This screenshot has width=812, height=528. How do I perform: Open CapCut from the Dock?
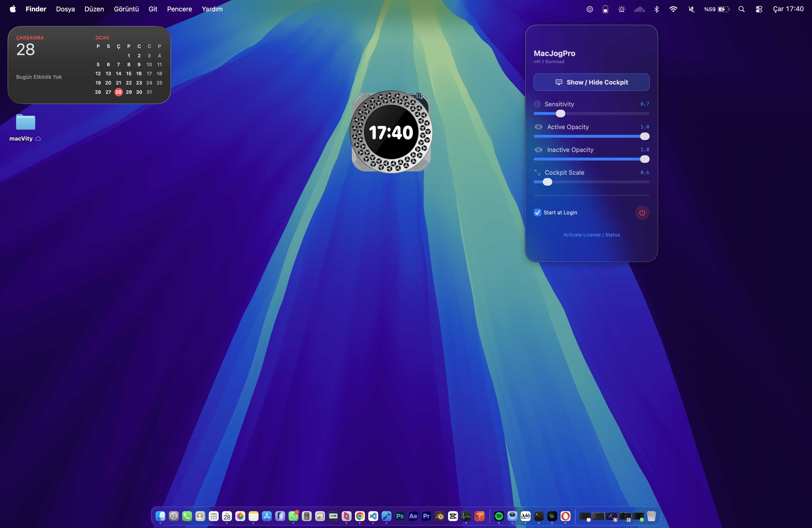coord(453,516)
